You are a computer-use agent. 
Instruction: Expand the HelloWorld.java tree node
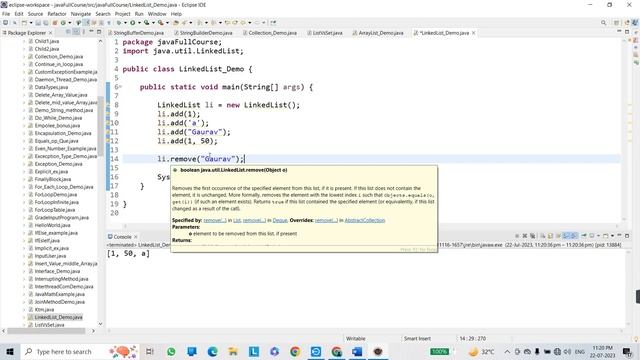pyautogui.click(x=24, y=225)
